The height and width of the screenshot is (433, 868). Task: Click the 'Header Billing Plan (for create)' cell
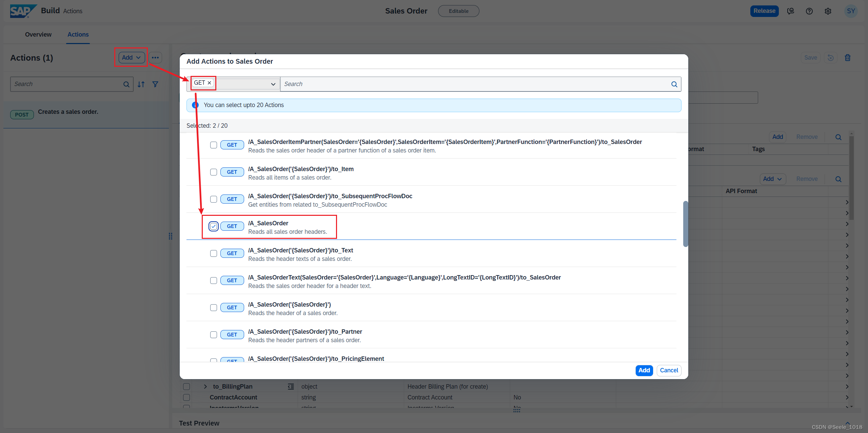[x=448, y=387]
